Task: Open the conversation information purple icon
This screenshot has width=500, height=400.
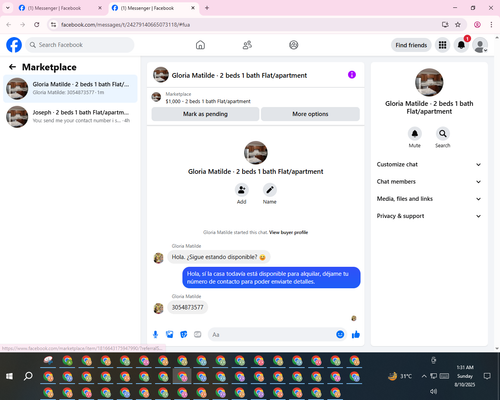Action: click(352, 75)
